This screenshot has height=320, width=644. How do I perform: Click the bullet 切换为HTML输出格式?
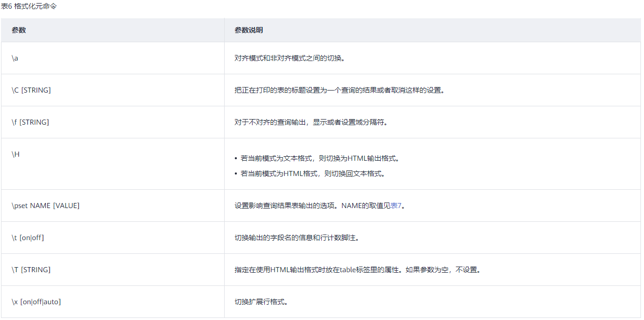pos(320,158)
